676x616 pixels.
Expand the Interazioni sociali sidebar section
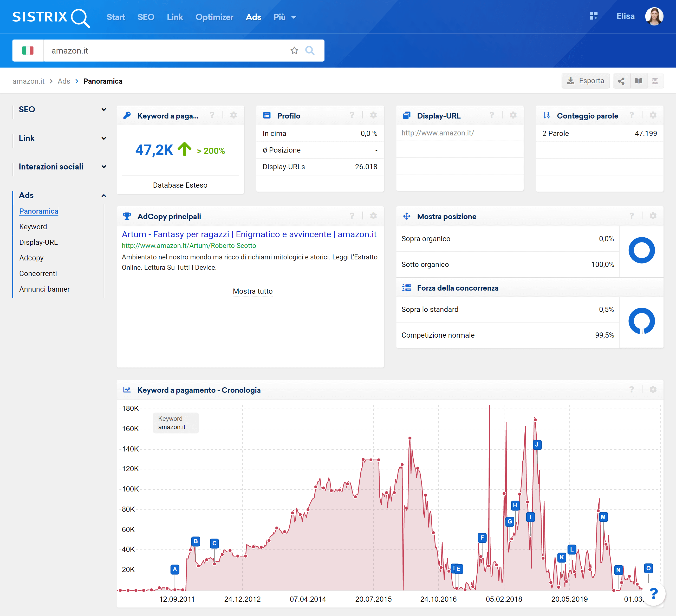pyautogui.click(x=104, y=167)
